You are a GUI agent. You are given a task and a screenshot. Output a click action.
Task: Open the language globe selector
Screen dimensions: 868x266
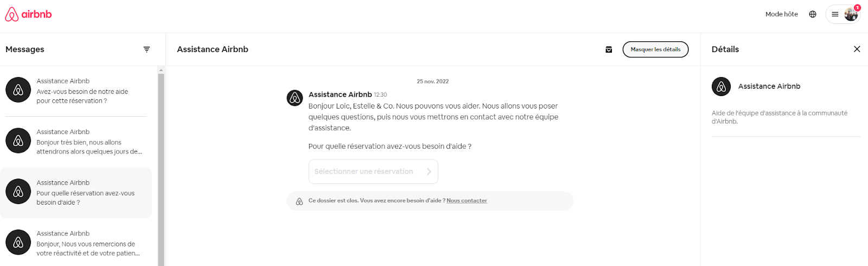813,14
